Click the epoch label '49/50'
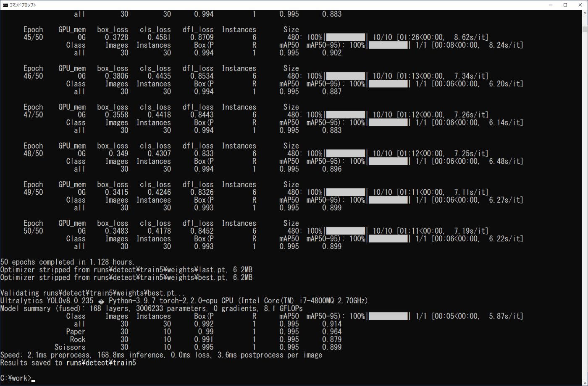This screenshot has height=386, width=588. point(33,192)
